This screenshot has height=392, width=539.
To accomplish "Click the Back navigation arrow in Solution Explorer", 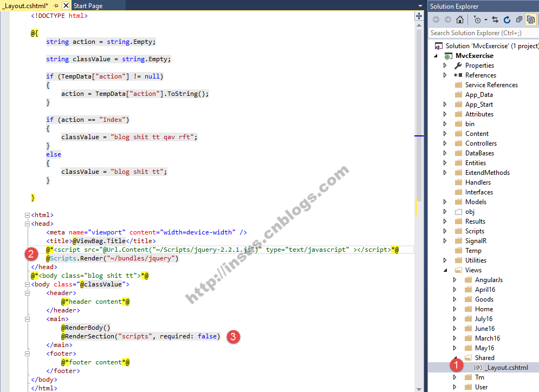I will click(436, 19).
